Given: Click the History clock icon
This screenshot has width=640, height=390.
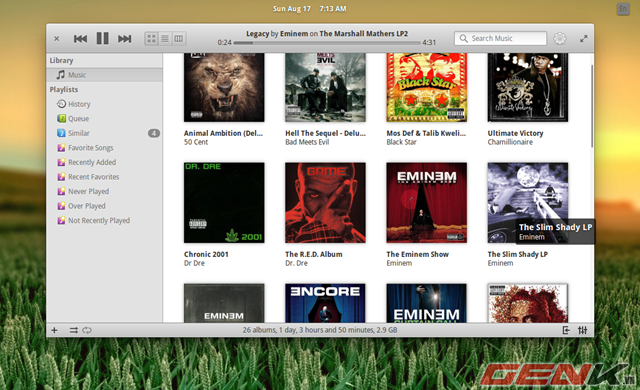Looking at the screenshot, I should coord(61,104).
